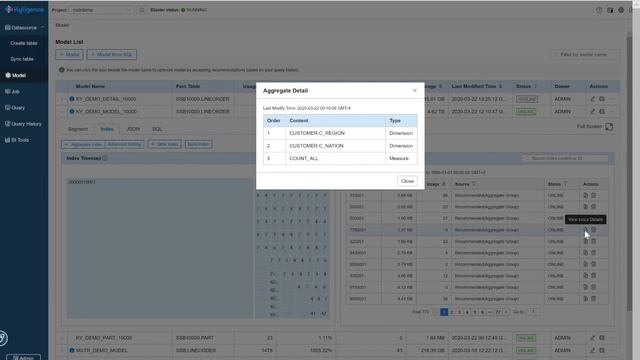Close the Aggregate Detail dialog with X
640x360 pixels.
point(415,91)
